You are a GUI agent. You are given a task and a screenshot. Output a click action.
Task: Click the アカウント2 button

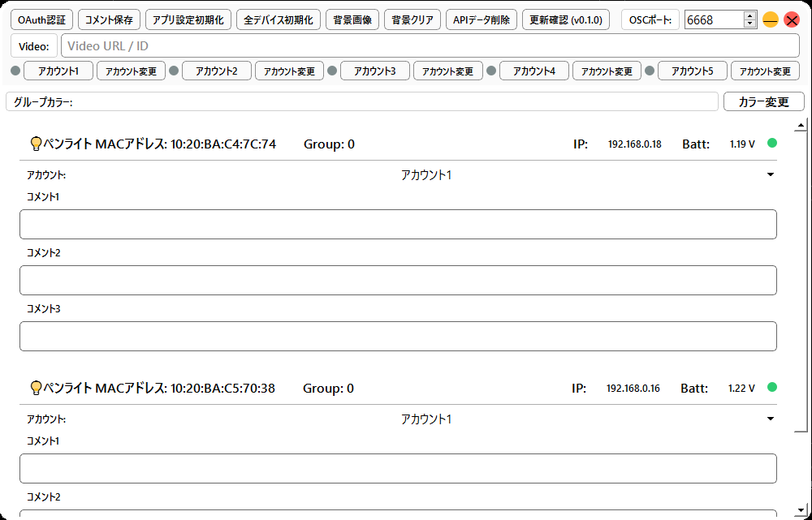pyautogui.click(x=217, y=71)
